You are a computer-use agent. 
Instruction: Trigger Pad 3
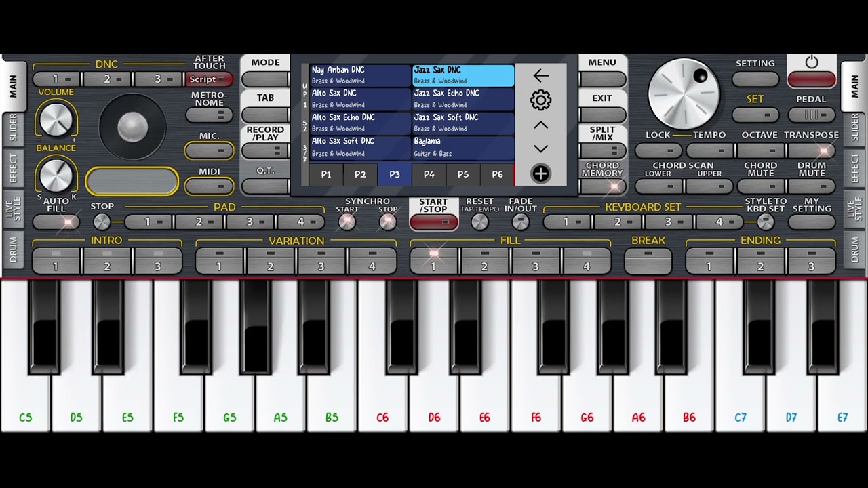pos(250,222)
